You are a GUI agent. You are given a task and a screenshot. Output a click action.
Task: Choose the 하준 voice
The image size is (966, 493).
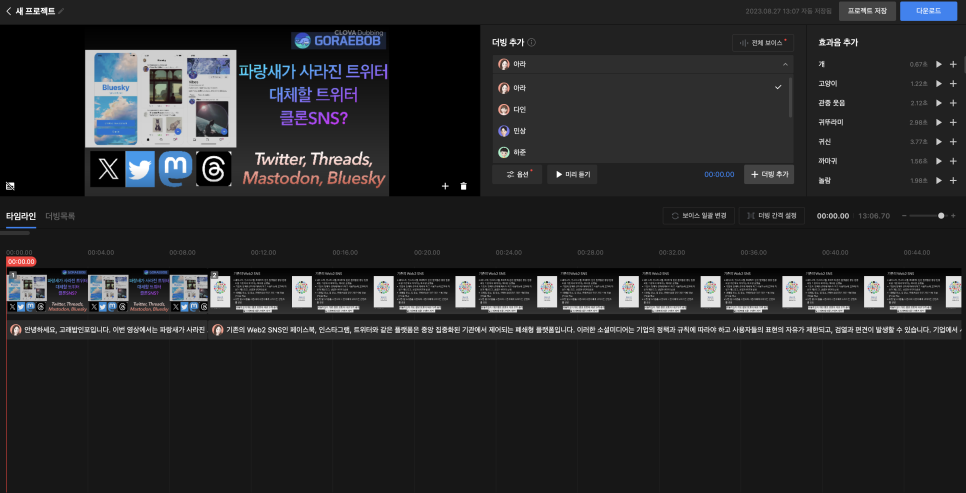point(640,152)
